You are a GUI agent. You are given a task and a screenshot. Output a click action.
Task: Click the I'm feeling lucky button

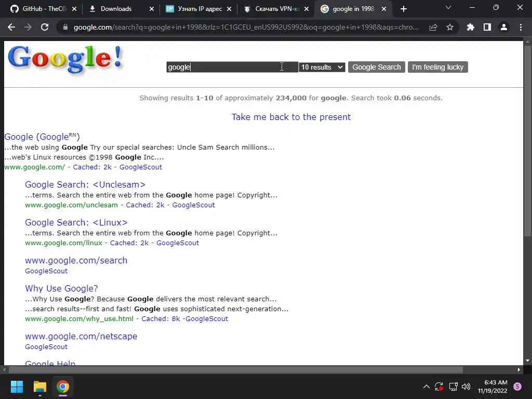pos(437,67)
